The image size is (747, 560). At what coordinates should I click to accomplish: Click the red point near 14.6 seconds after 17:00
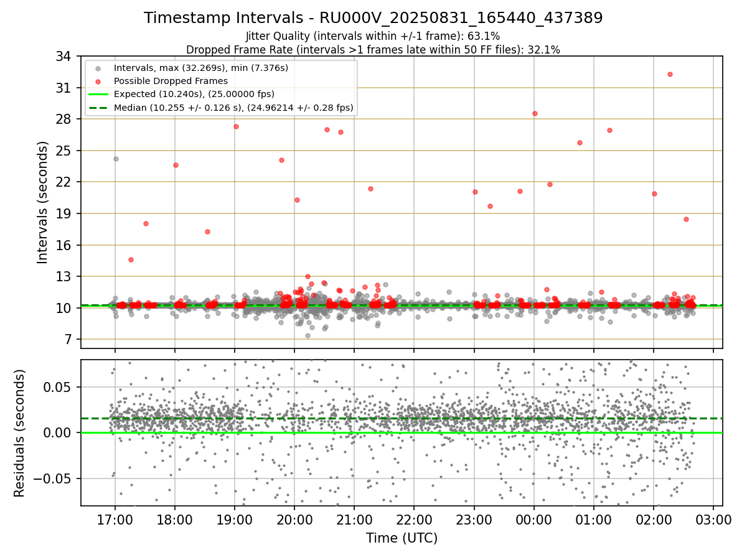click(x=131, y=259)
